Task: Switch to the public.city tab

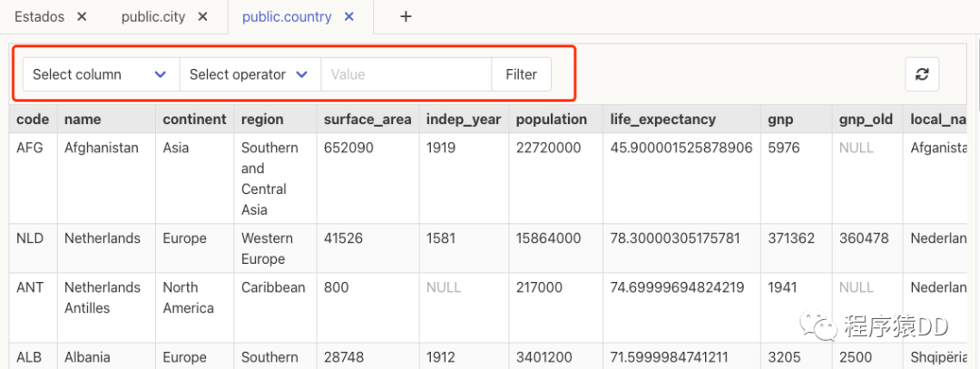Action: [x=152, y=16]
